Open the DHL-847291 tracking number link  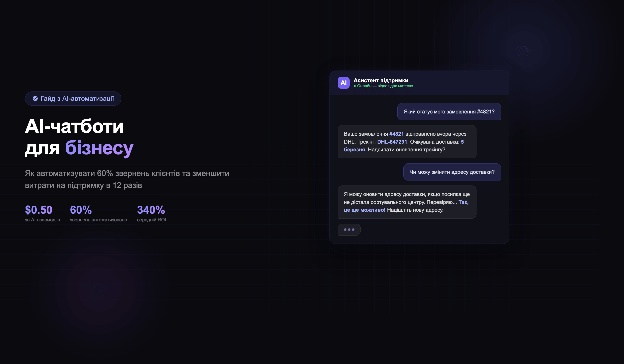[392, 142]
